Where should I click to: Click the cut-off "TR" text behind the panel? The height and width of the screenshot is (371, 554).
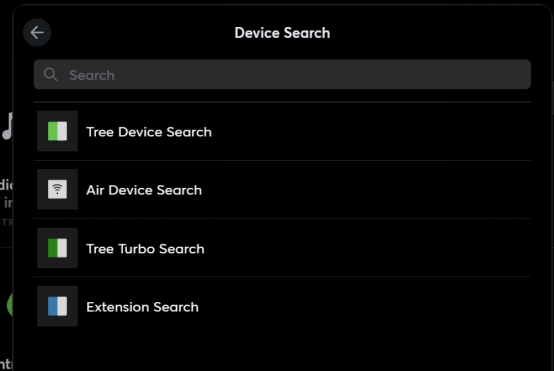point(7,223)
